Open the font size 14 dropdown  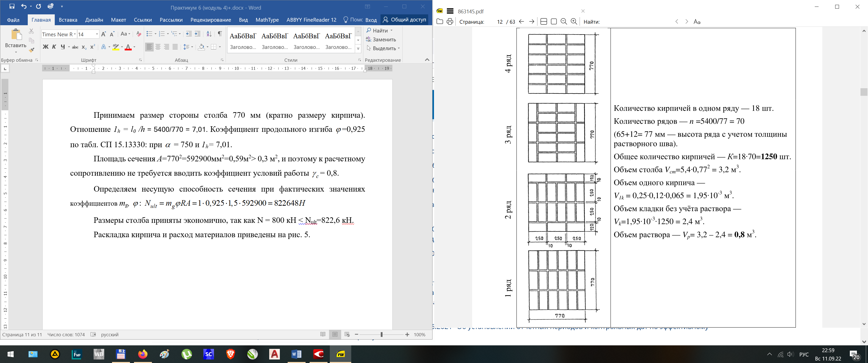click(x=97, y=34)
